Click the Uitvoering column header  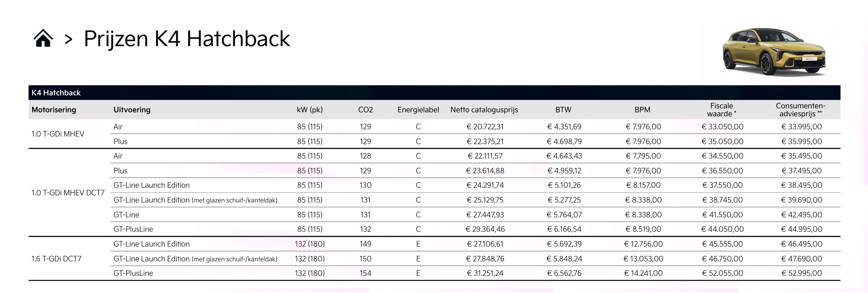click(x=132, y=110)
